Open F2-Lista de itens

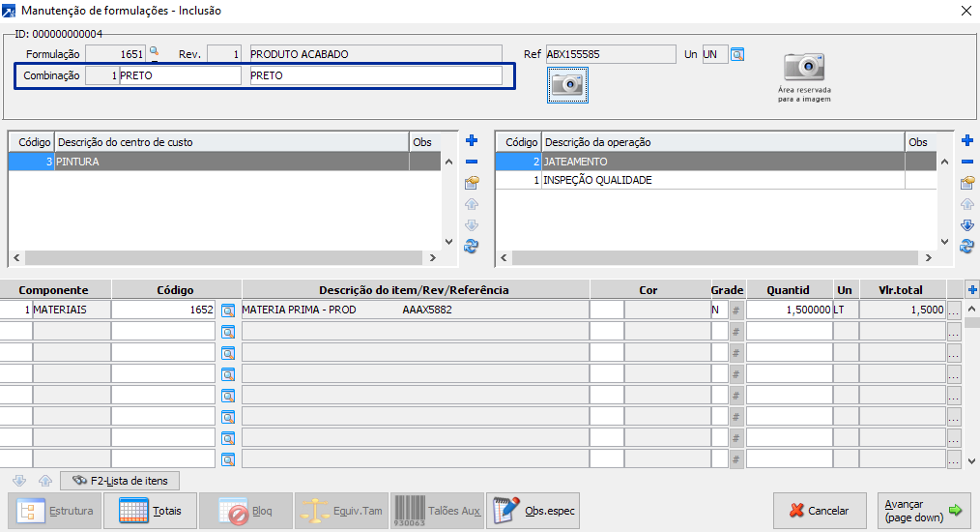point(120,481)
